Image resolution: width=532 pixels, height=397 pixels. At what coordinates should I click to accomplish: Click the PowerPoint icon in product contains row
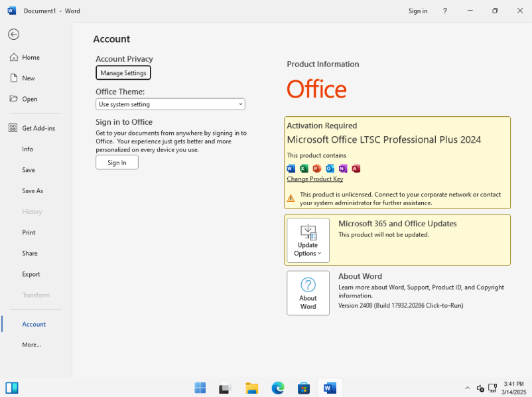317,169
